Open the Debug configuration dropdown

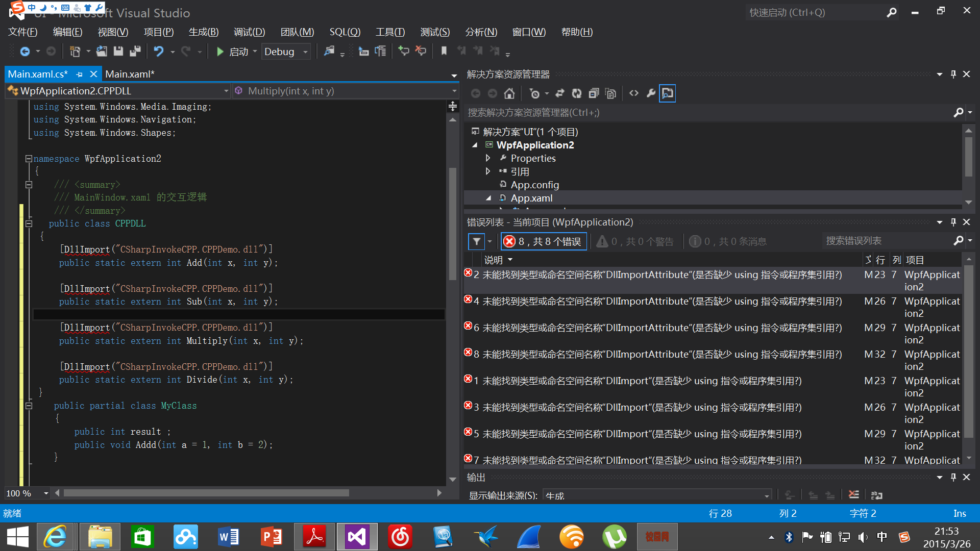(x=286, y=52)
